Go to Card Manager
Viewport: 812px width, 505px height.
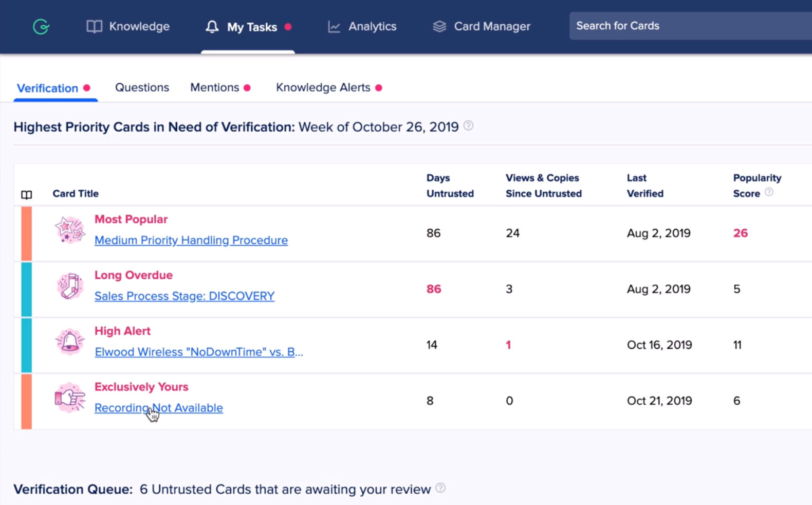point(482,26)
